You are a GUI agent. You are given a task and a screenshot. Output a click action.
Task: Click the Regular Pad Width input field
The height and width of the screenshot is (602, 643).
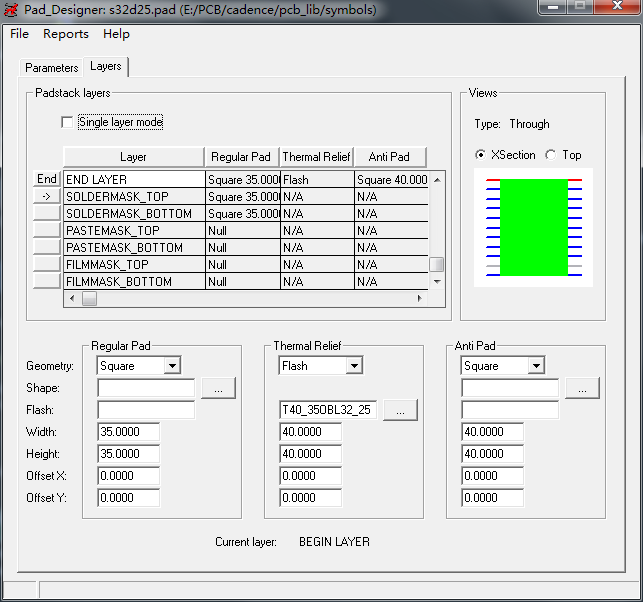click(128, 432)
